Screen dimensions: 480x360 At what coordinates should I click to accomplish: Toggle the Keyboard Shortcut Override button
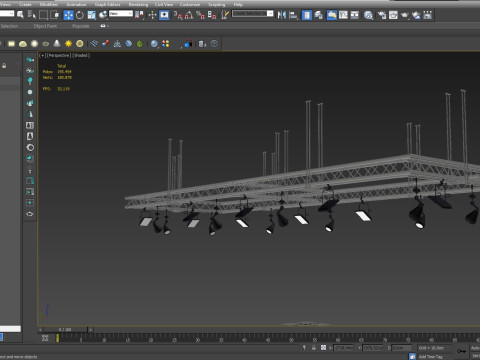164,15
